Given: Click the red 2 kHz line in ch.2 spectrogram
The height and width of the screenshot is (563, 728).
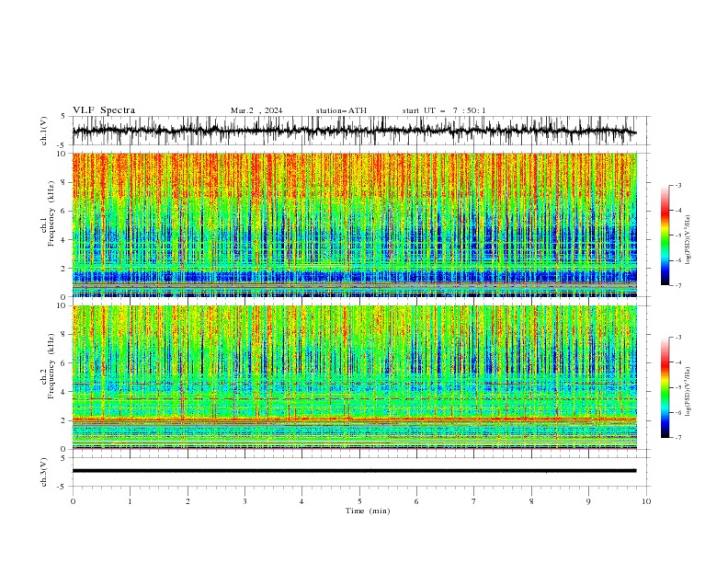Looking at the screenshot, I should [355, 419].
